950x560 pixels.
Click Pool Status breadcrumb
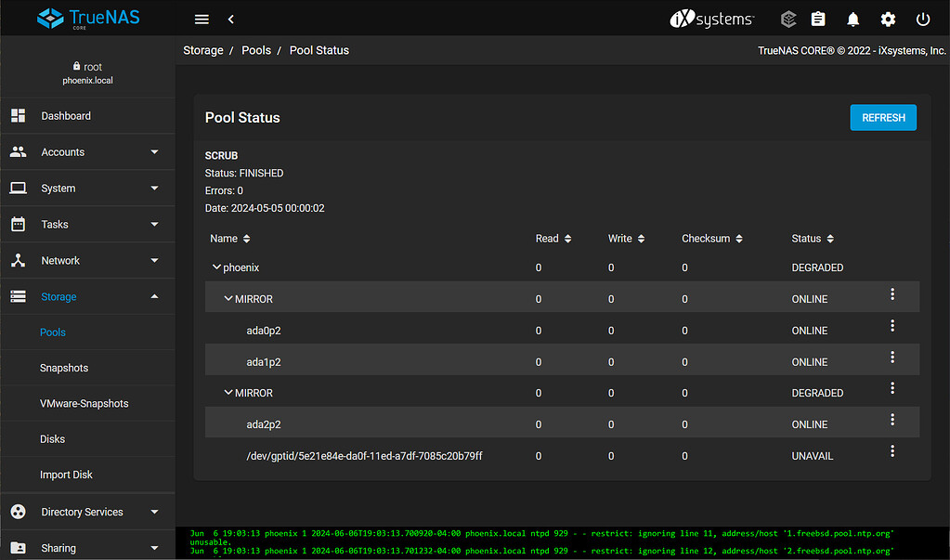[x=319, y=50]
